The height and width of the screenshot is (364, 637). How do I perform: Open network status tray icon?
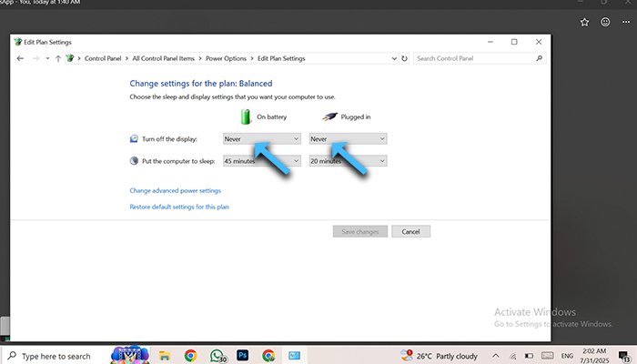click(x=513, y=357)
